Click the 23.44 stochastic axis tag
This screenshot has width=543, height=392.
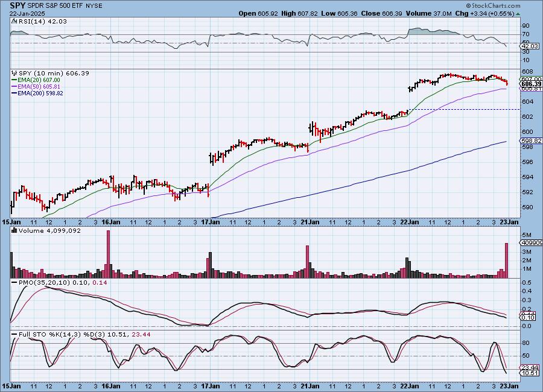point(530,367)
